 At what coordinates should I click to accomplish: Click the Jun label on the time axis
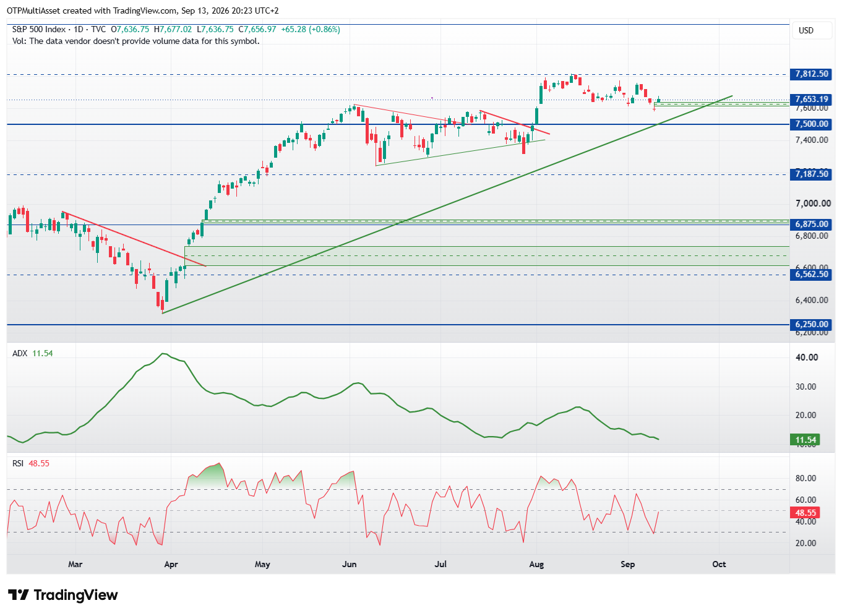(x=350, y=564)
